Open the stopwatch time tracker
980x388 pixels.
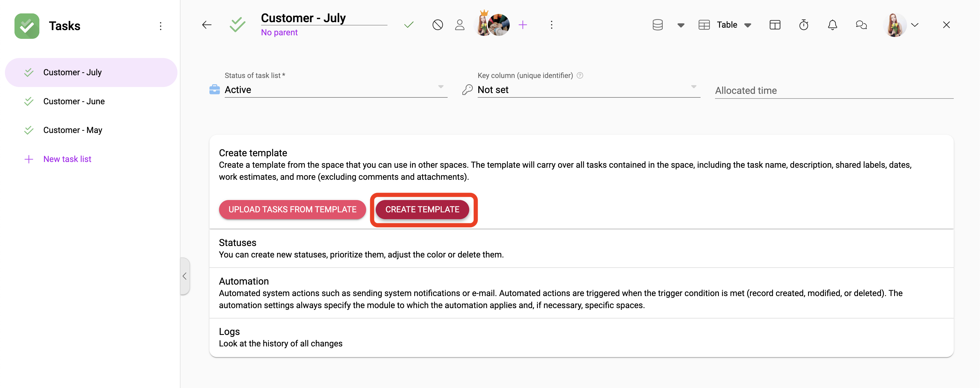(x=803, y=25)
